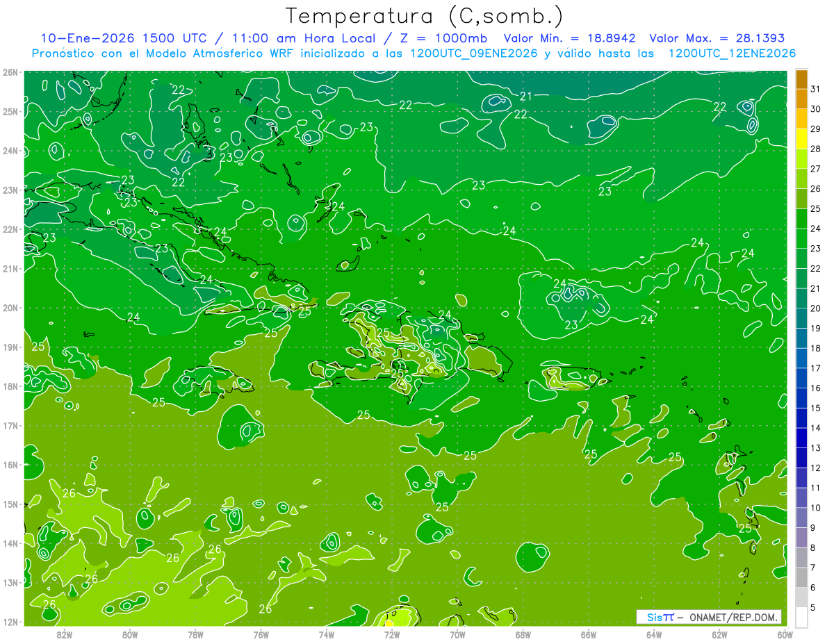Click 'Valor Max. = 28.1393' in the header
The width and height of the screenshot is (834, 644).
717,38
